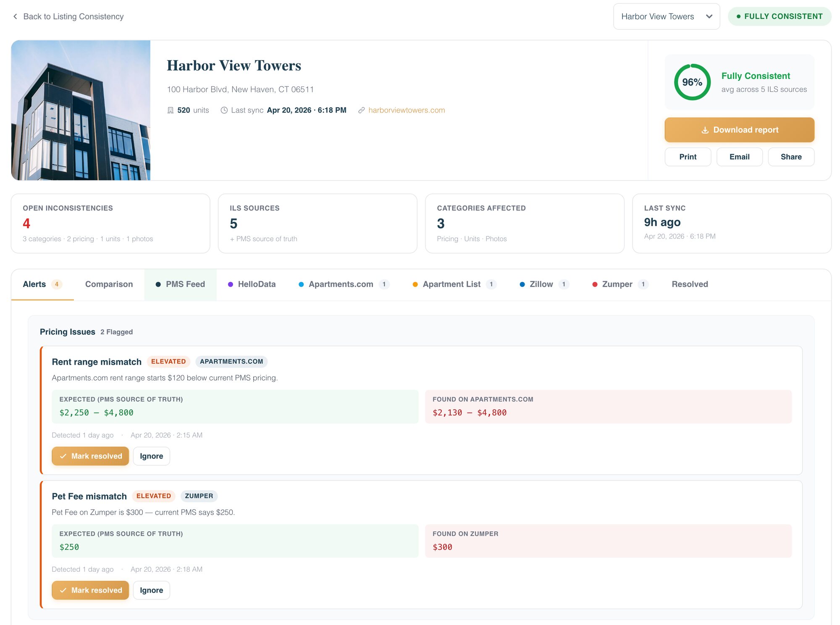This screenshot has width=840, height=625.
Task: Click the link icon before harborviewtowers.com
Action: [361, 110]
